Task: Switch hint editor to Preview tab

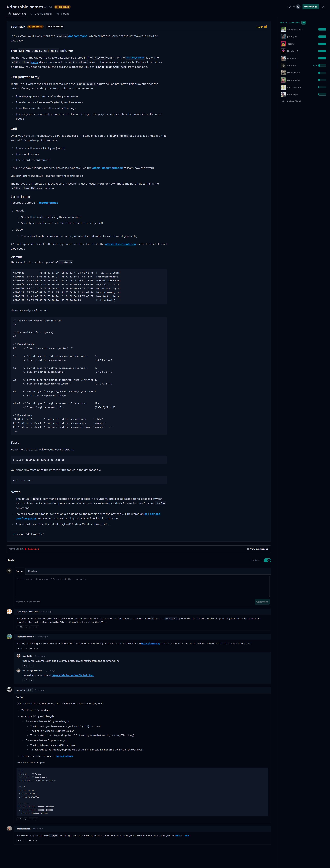Action: 33,571
